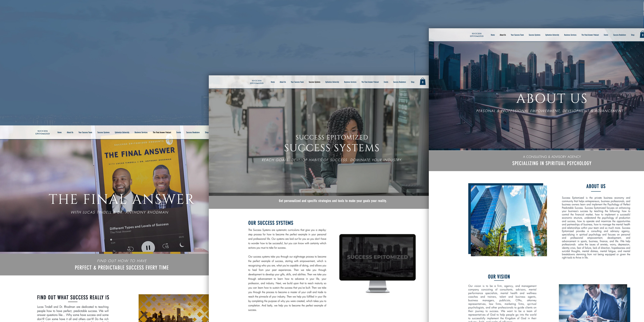Open Epitomize University on the About Us page nav
The height and width of the screenshot is (322, 644).
click(x=552, y=35)
